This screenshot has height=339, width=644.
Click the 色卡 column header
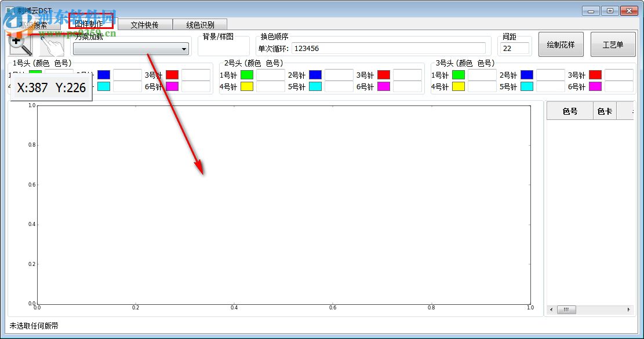(603, 110)
